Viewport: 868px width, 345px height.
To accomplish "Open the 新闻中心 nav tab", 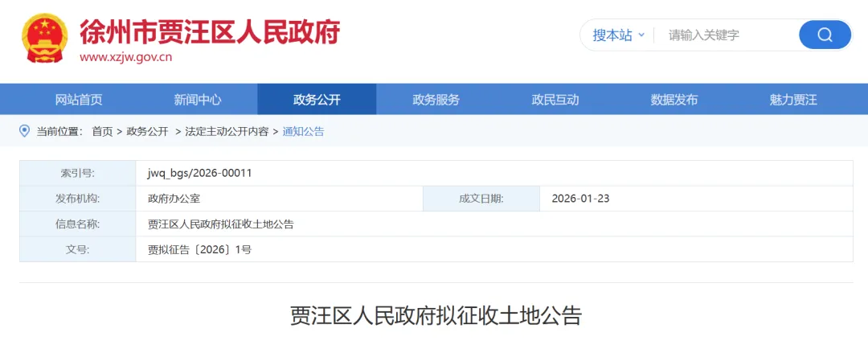I will pyautogui.click(x=198, y=100).
